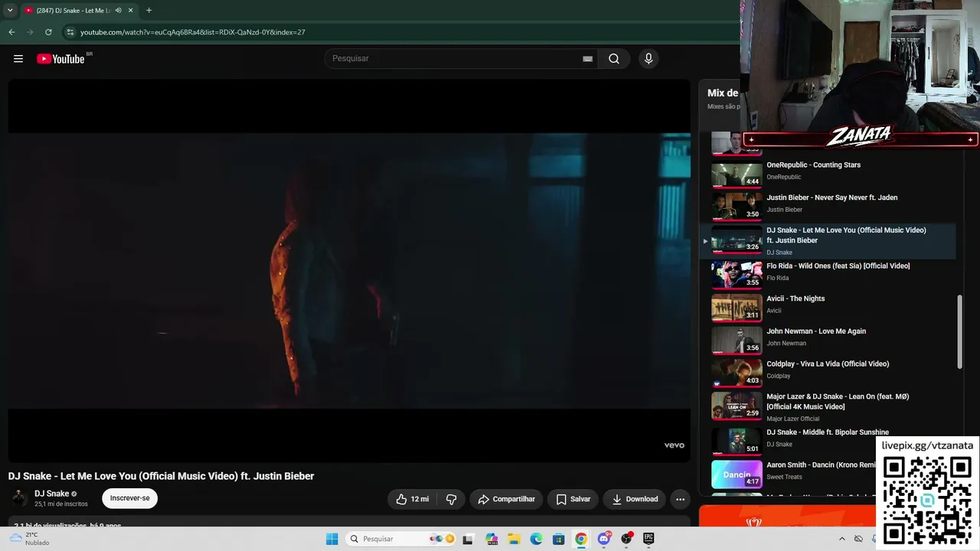Image resolution: width=980 pixels, height=551 pixels.
Task: Open File Explorer from the taskbar
Action: point(514,539)
